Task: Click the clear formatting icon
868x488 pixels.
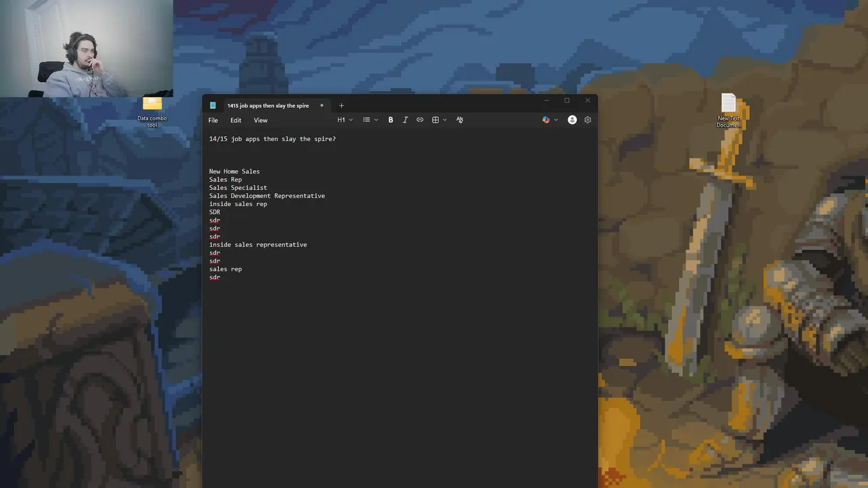Action: point(460,120)
